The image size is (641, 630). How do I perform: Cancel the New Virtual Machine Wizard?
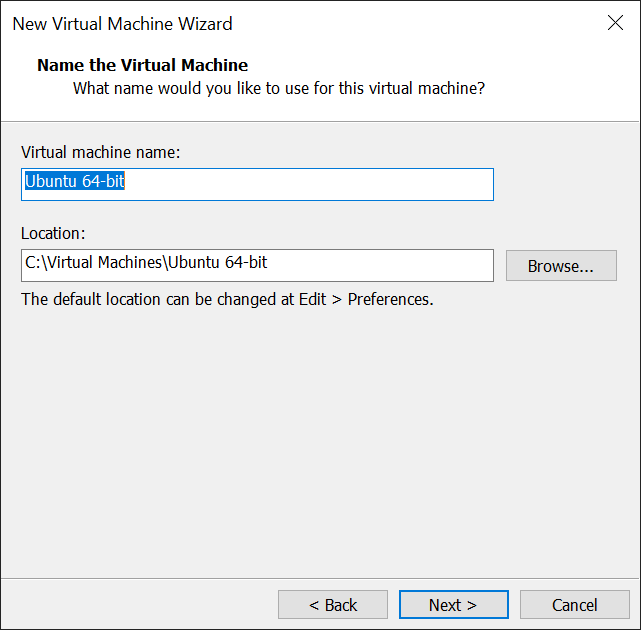pos(574,604)
